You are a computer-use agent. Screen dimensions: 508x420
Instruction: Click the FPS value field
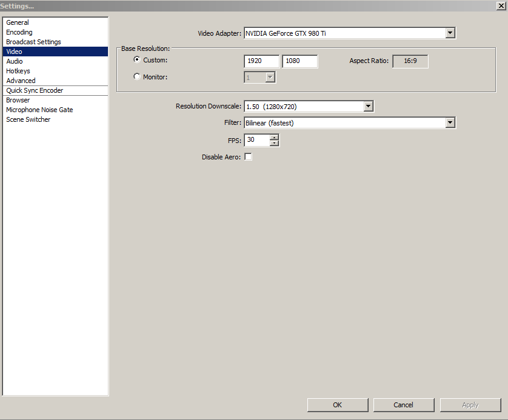257,140
